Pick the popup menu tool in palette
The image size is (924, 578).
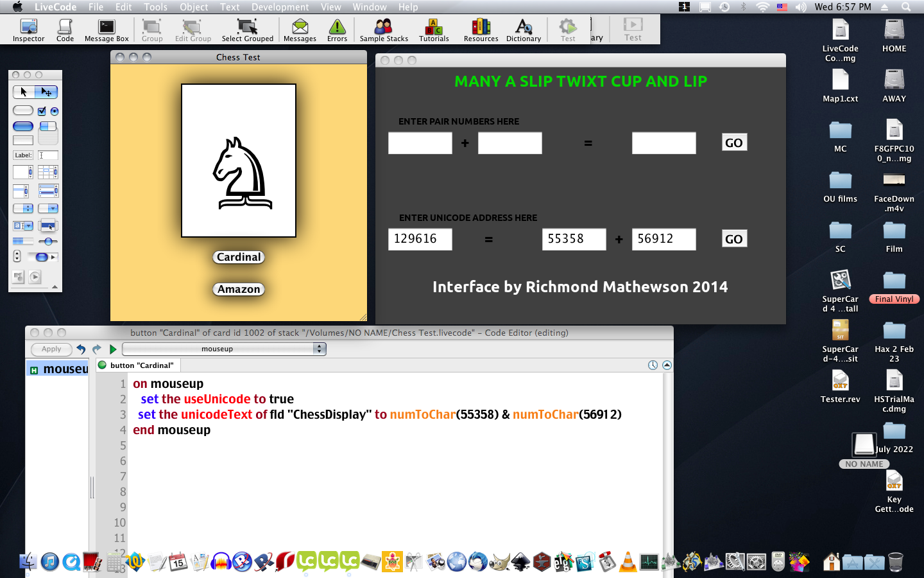[x=48, y=226]
